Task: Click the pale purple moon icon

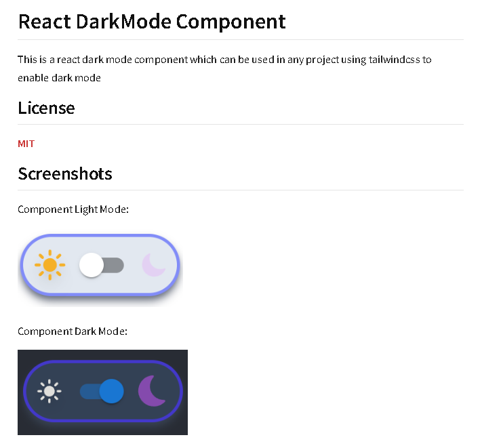Action: [x=154, y=265]
